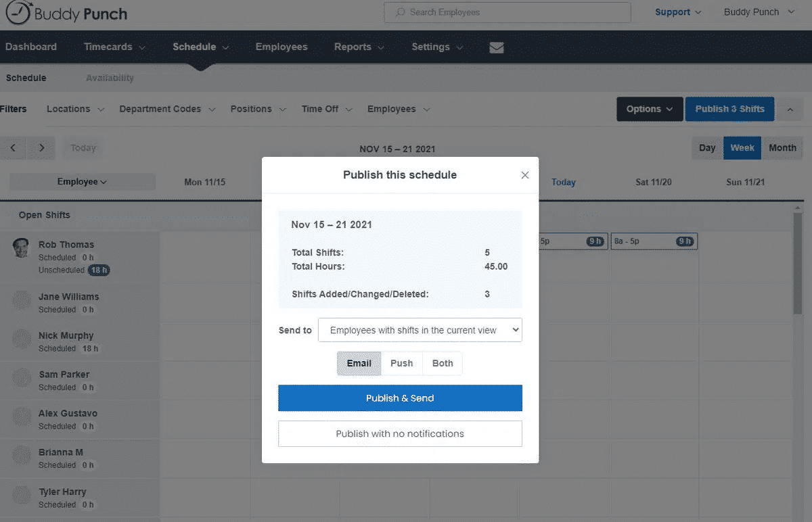Image resolution: width=812 pixels, height=522 pixels.
Task: Click in Search Employees field
Action: (507, 12)
